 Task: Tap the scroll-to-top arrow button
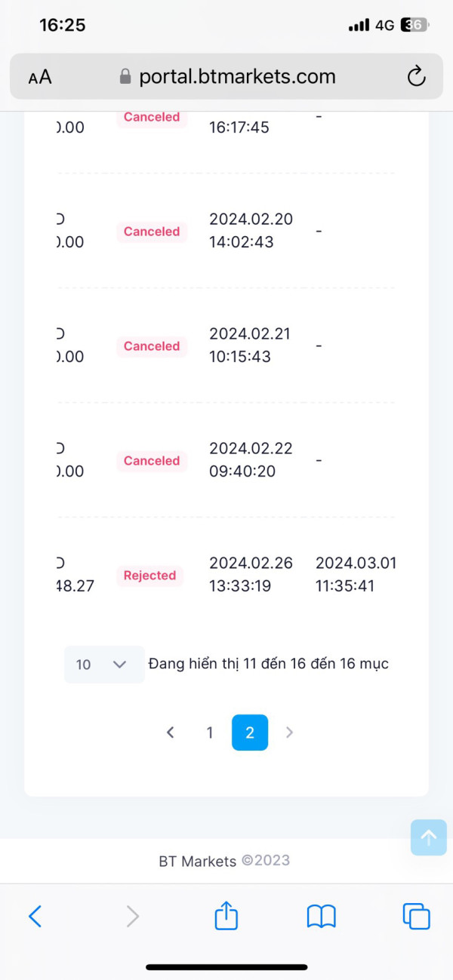coord(429,837)
